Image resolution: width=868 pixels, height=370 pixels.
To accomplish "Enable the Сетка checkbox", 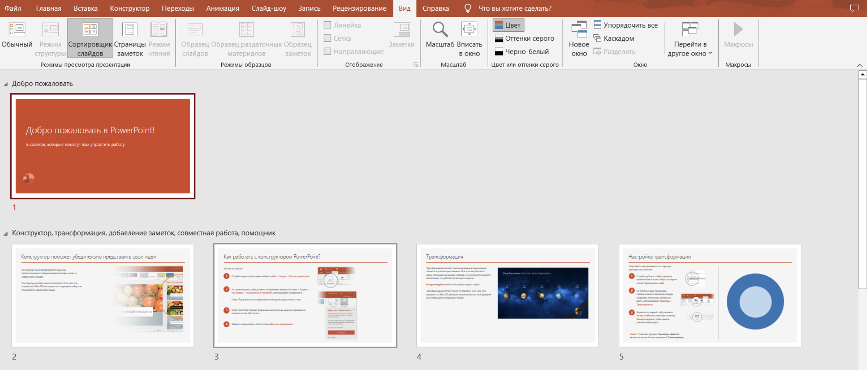I will 327,38.
